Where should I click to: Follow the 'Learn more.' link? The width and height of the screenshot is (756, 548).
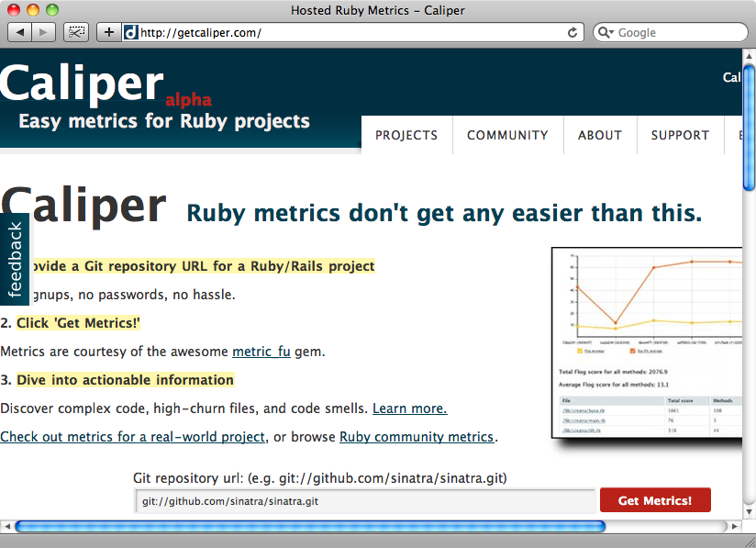410,408
